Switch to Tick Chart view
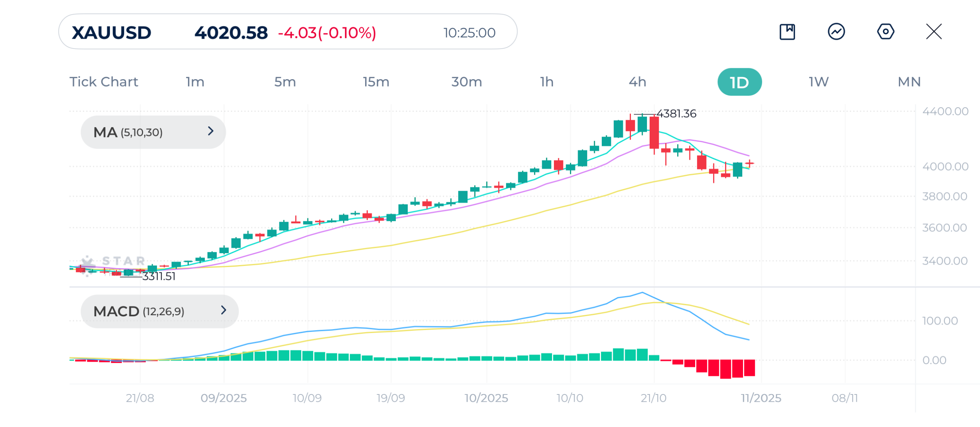Image resolution: width=980 pixels, height=427 pixels. (103, 82)
